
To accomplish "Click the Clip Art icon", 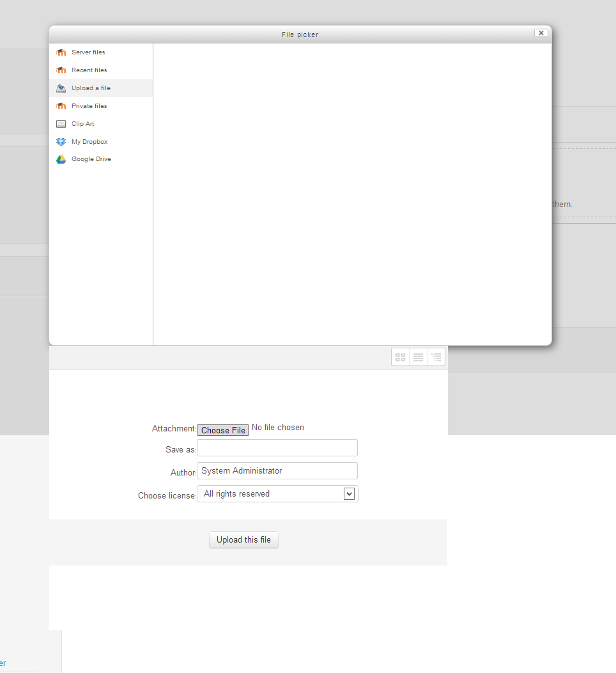I will [x=61, y=124].
